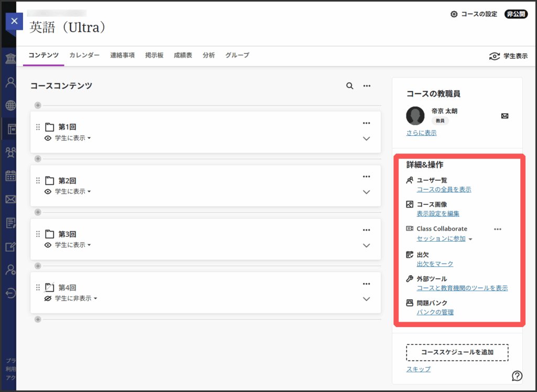Click the gear icon for コースの設定
537x392 pixels.
[x=454, y=14]
